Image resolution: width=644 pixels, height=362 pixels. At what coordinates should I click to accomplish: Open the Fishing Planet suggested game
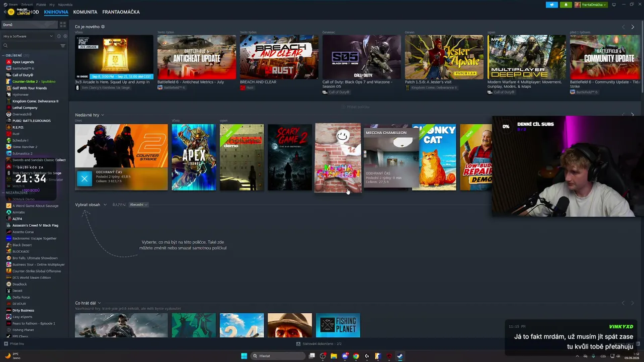click(x=338, y=325)
